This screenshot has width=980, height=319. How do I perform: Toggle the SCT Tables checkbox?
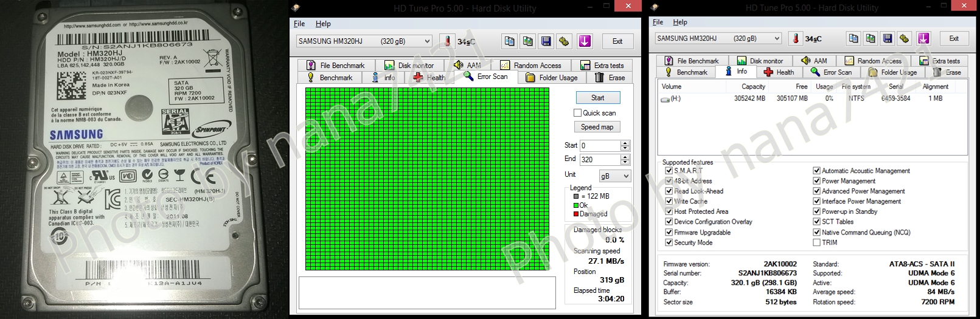pyautogui.click(x=817, y=222)
